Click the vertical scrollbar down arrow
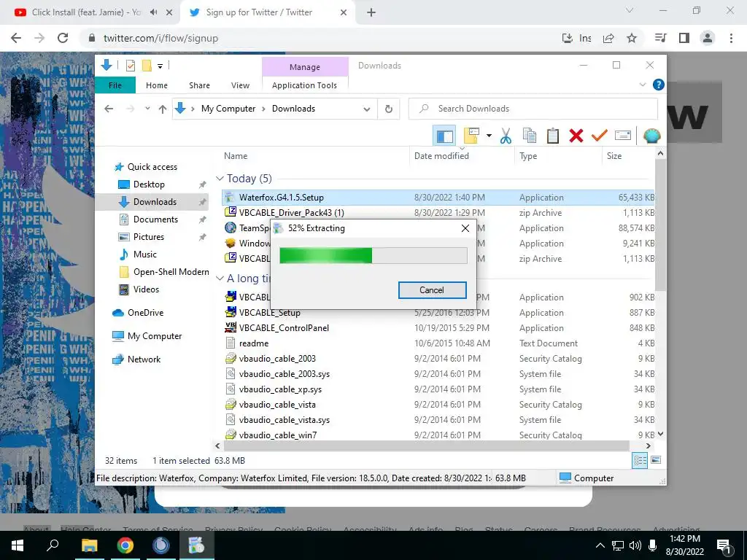This screenshot has height=560, width=747. [660, 434]
